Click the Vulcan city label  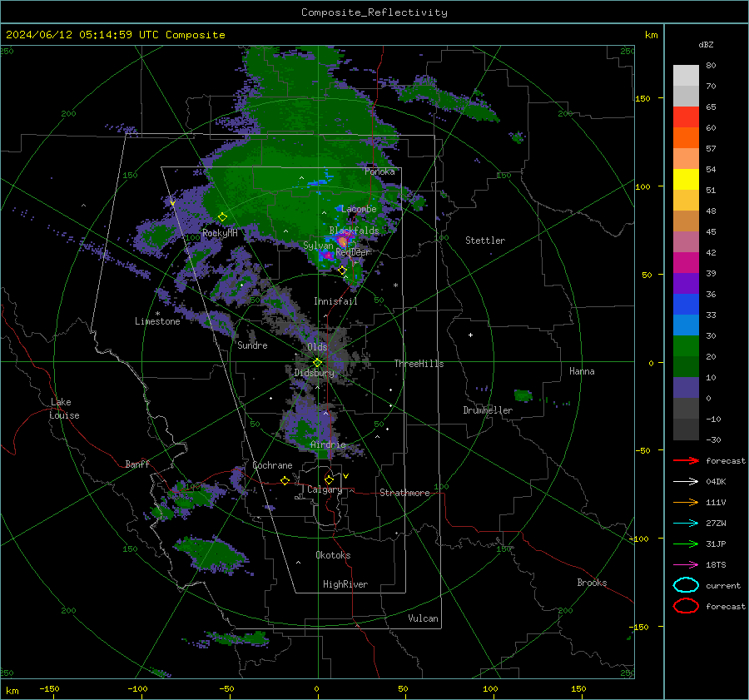423,618
